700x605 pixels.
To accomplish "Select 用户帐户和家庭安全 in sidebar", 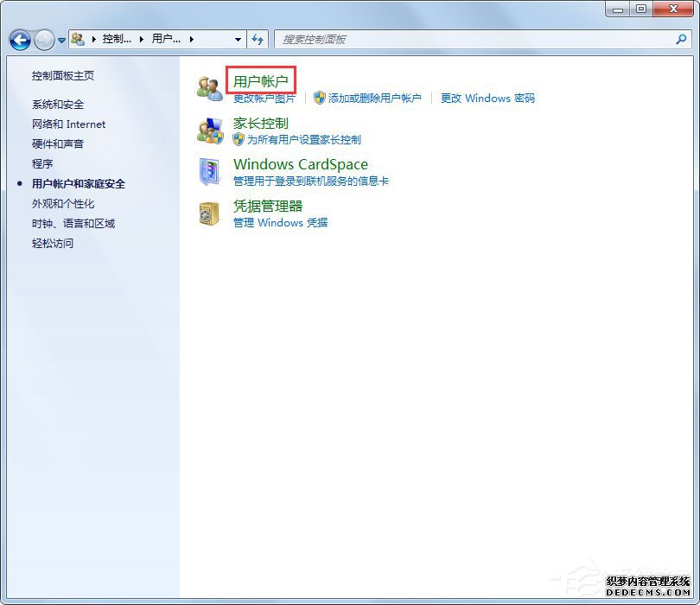I will point(79,183).
